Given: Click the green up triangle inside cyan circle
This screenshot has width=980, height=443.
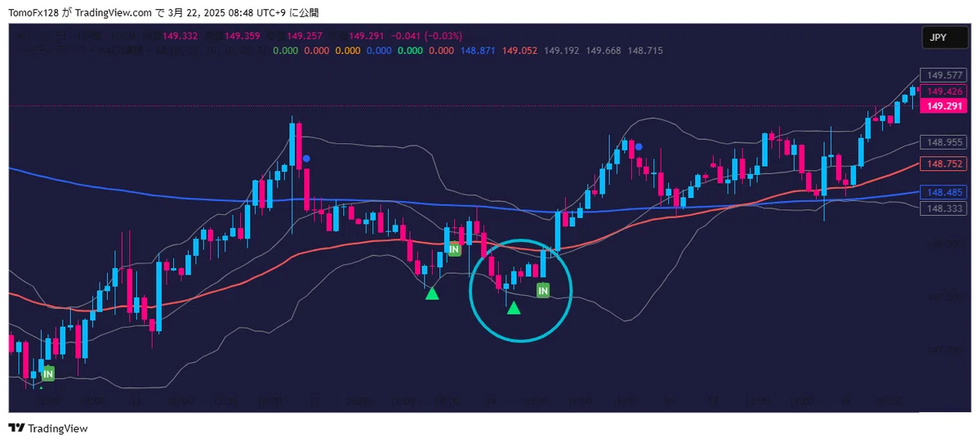Looking at the screenshot, I should [x=513, y=308].
